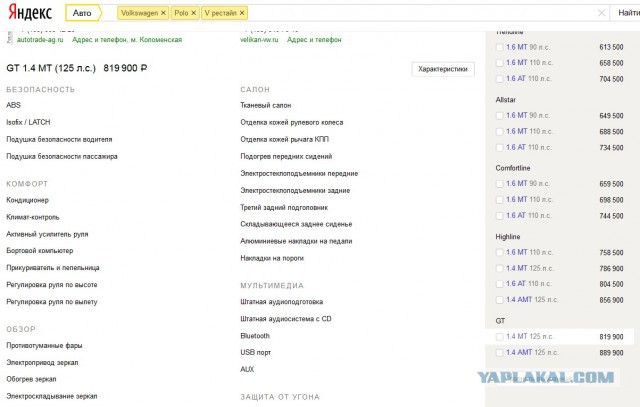Remove the Polo filter tag
The width and height of the screenshot is (640, 407).
click(x=193, y=13)
